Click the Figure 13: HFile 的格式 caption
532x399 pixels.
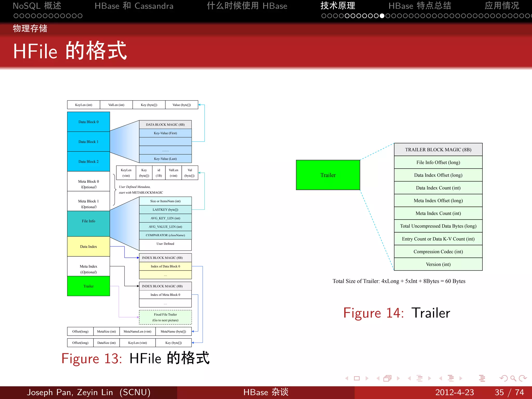[x=135, y=358]
